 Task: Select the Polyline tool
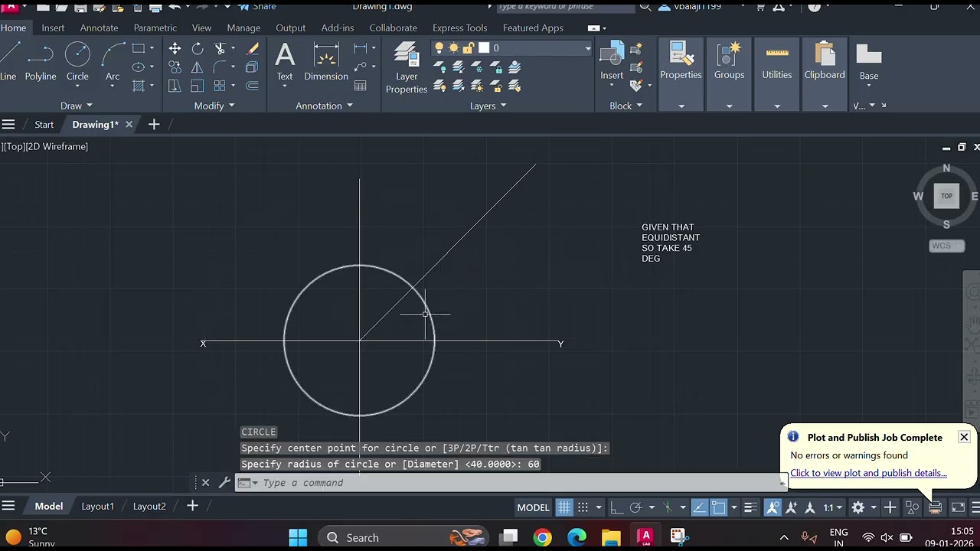click(x=40, y=61)
